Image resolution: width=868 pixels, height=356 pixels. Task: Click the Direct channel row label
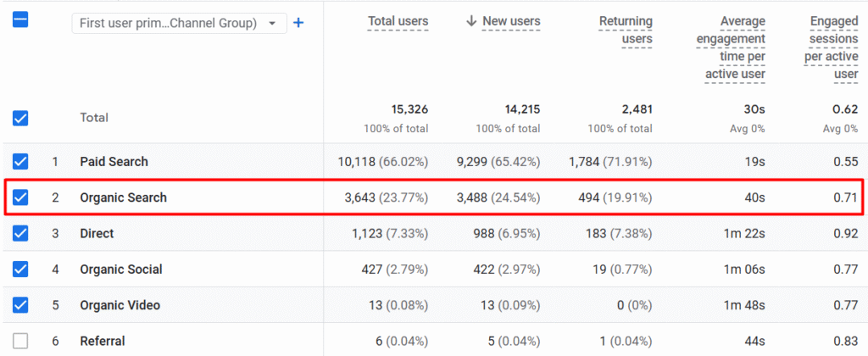pos(97,233)
